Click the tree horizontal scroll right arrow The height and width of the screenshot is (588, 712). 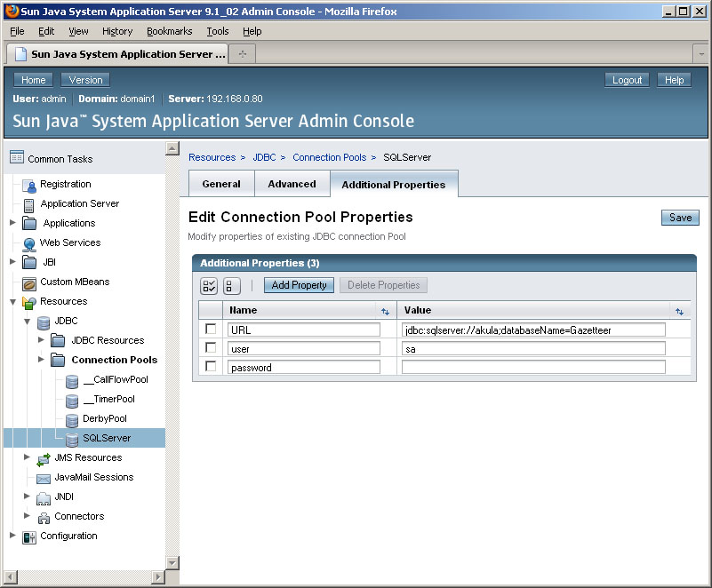click(x=157, y=577)
